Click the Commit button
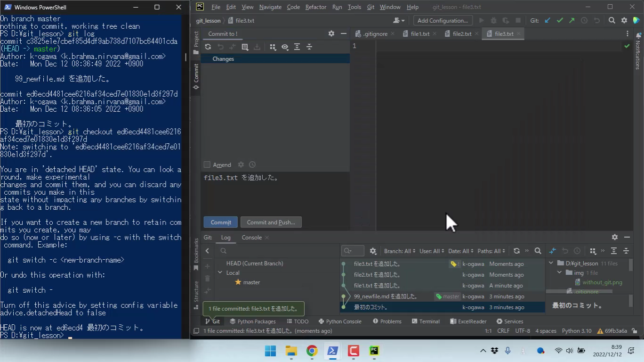The width and height of the screenshot is (644, 362). click(220, 222)
